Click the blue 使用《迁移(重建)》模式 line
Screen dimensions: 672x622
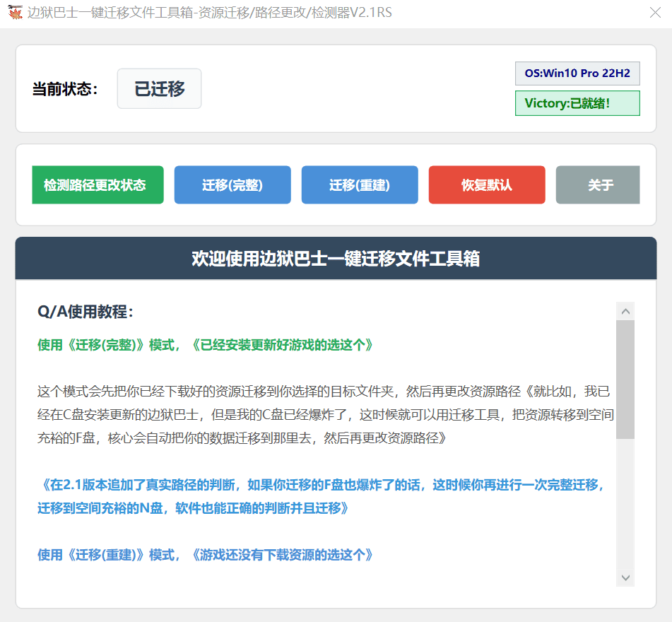[205, 555]
